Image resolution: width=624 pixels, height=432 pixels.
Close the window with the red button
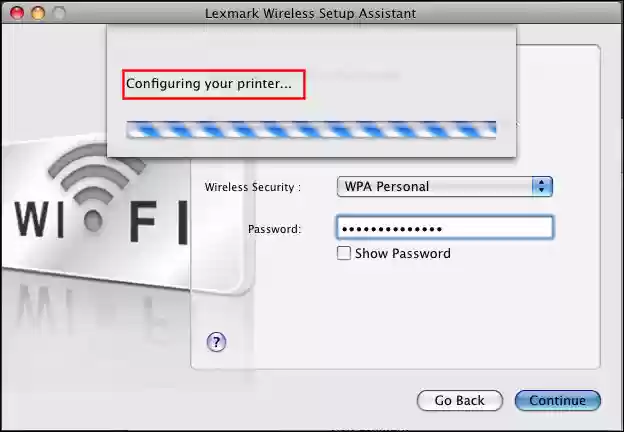(17, 13)
